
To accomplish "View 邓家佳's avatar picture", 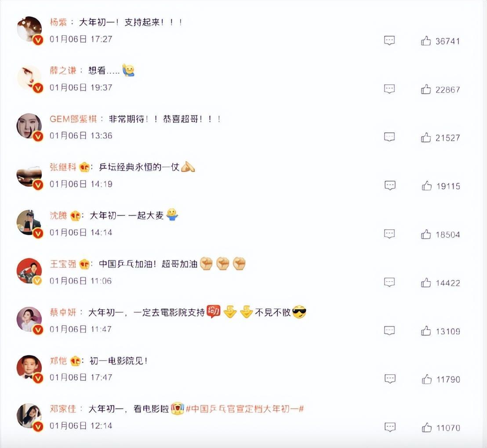I will tap(29, 416).
